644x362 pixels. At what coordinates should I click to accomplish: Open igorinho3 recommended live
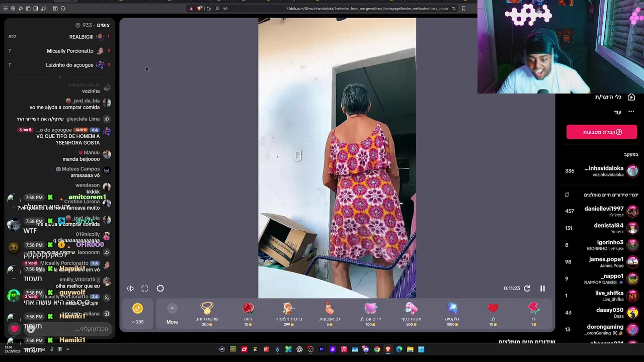click(x=601, y=245)
